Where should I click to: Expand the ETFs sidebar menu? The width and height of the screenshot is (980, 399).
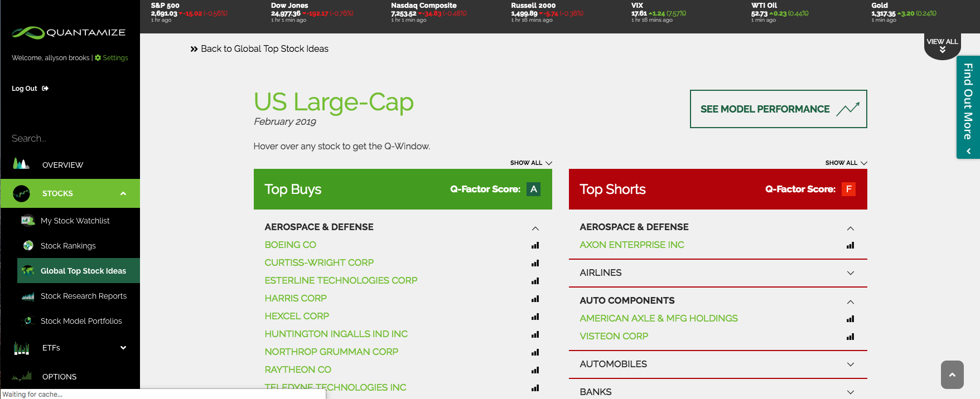123,348
